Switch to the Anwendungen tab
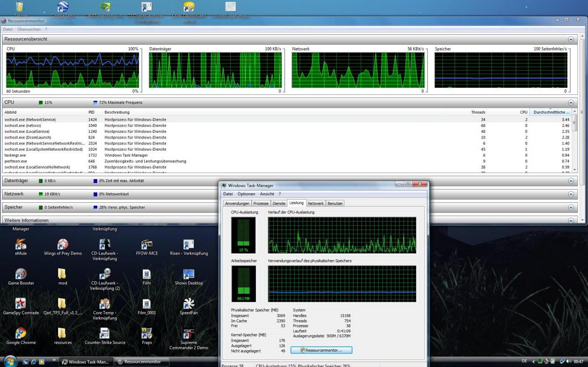588x367 pixels. 237,204
